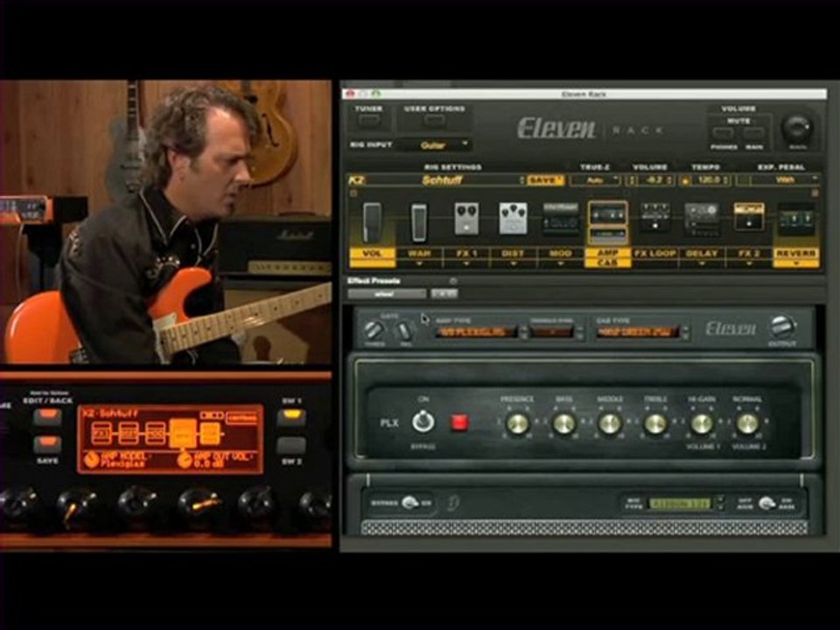The height and width of the screenshot is (630, 840).
Task: Mute the MAIN output
Action: [753, 133]
